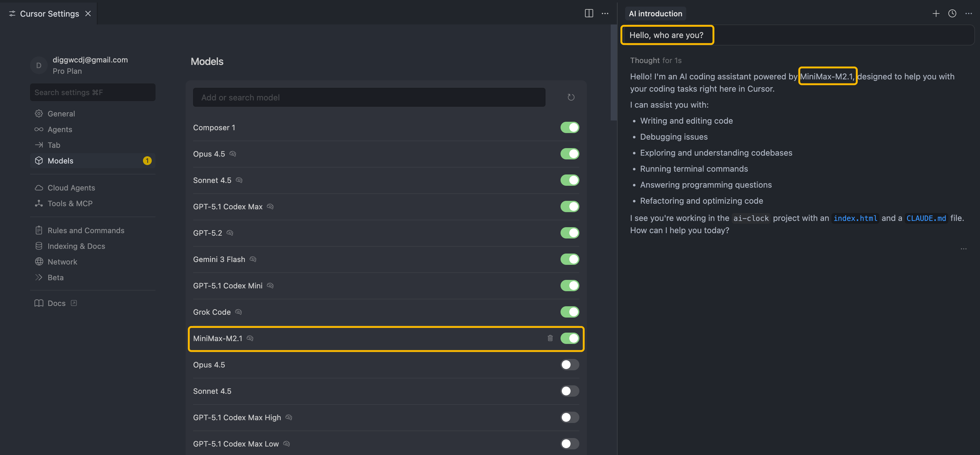Viewport: 980px width, 455px height.
Task: Click the Add or search model field
Action: 369,98
